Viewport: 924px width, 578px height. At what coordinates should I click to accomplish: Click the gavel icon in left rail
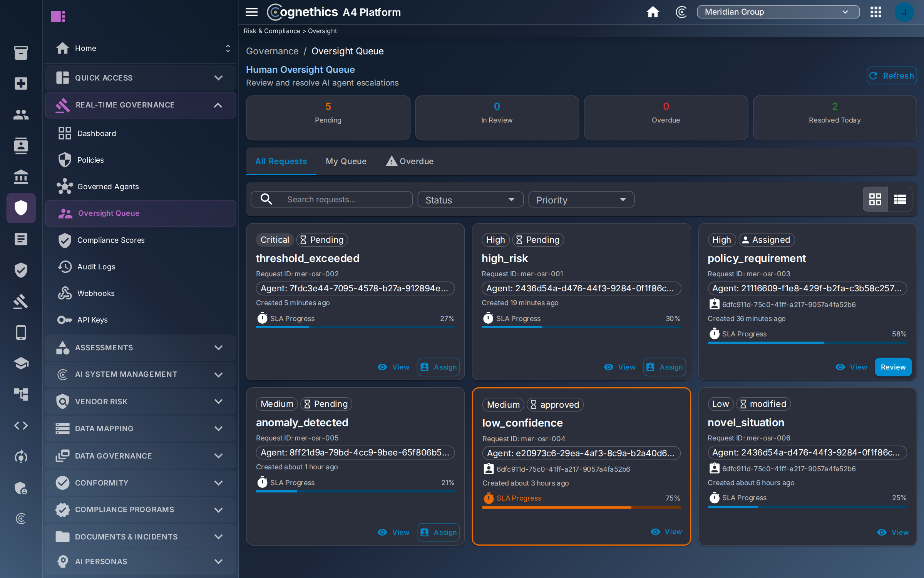pos(21,301)
